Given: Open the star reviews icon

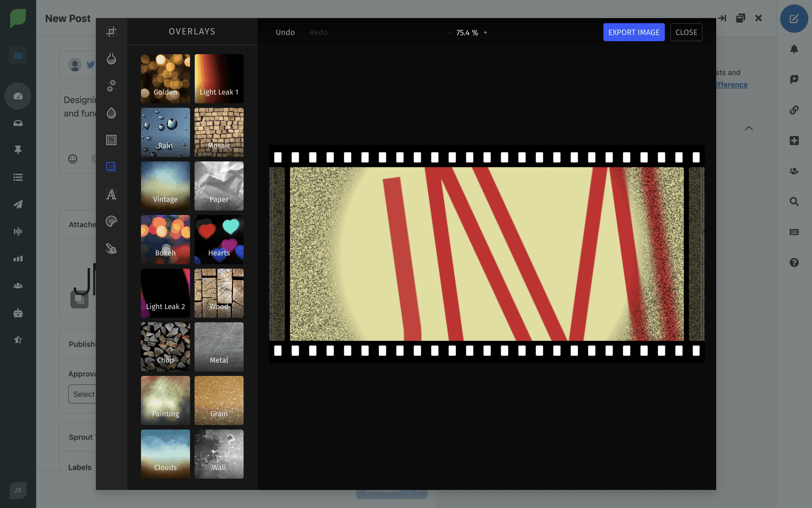Looking at the screenshot, I should [18, 340].
